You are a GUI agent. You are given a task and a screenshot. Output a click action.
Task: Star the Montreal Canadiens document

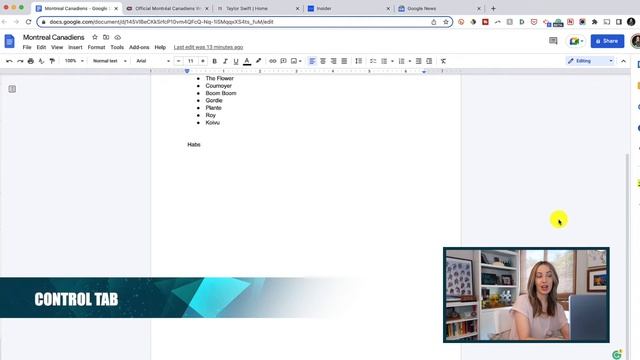(x=95, y=37)
